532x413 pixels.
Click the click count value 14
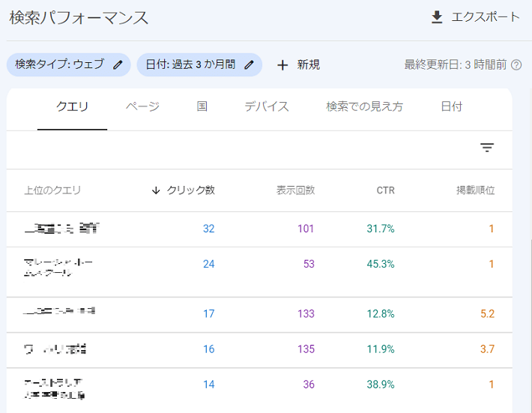208,385
